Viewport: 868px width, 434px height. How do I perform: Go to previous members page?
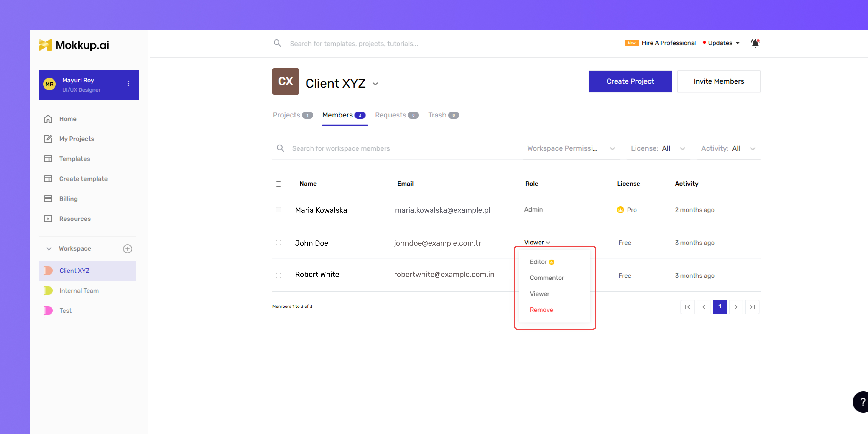(704, 307)
